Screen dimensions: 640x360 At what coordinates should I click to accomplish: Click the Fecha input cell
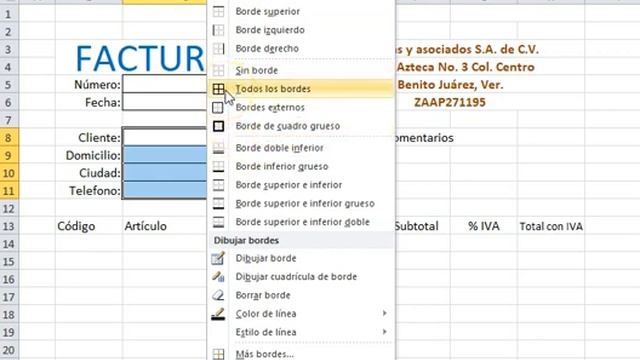[x=165, y=102]
